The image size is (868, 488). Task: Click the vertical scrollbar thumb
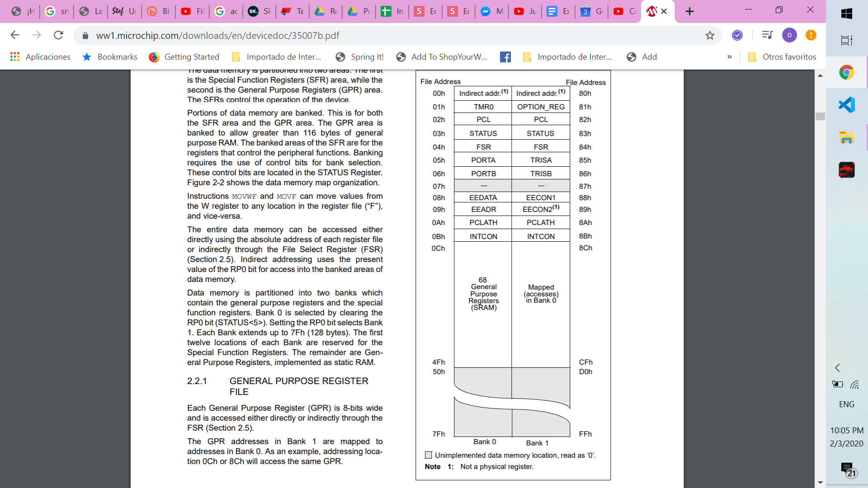[x=820, y=116]
